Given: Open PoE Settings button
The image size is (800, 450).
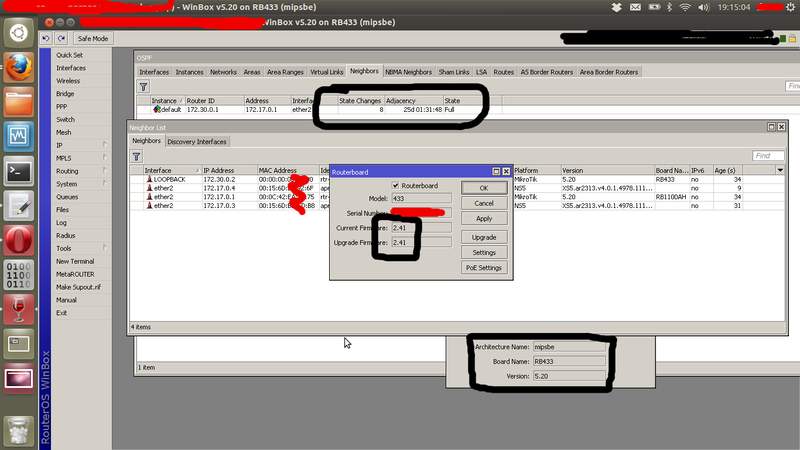Looking at the screenshot, I should click(484, 267).
